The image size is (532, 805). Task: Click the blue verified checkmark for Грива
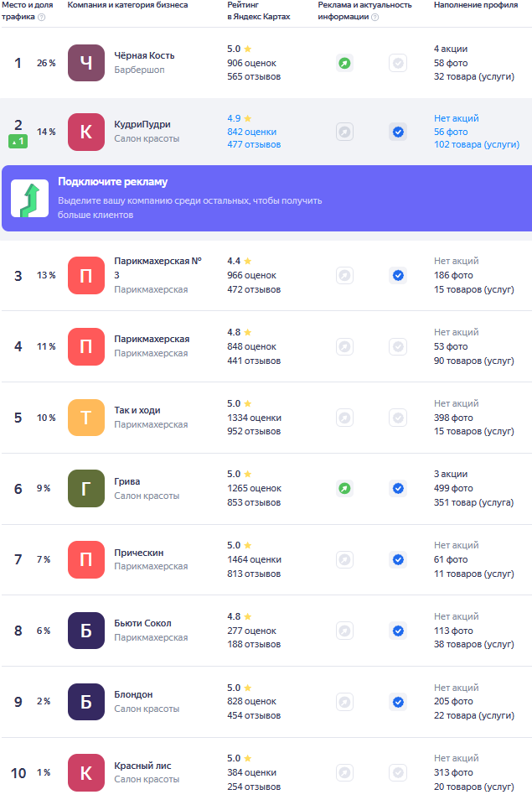coord(398,488)
